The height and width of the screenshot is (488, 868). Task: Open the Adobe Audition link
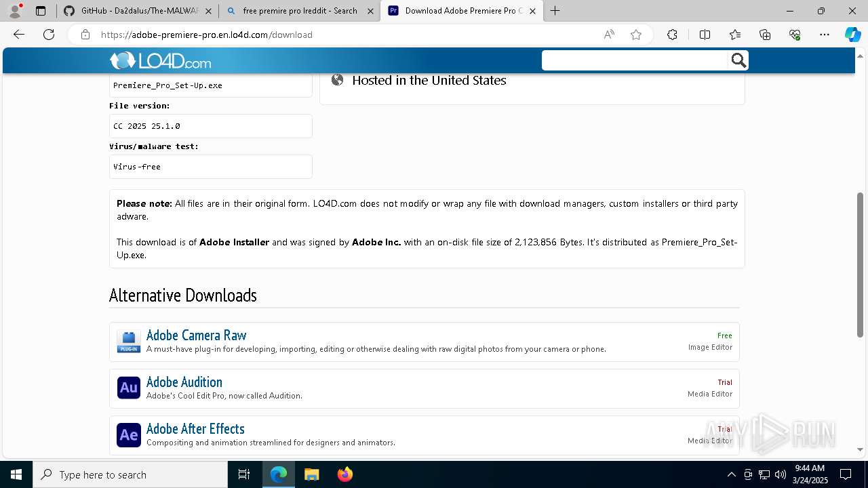pos(184,382)
